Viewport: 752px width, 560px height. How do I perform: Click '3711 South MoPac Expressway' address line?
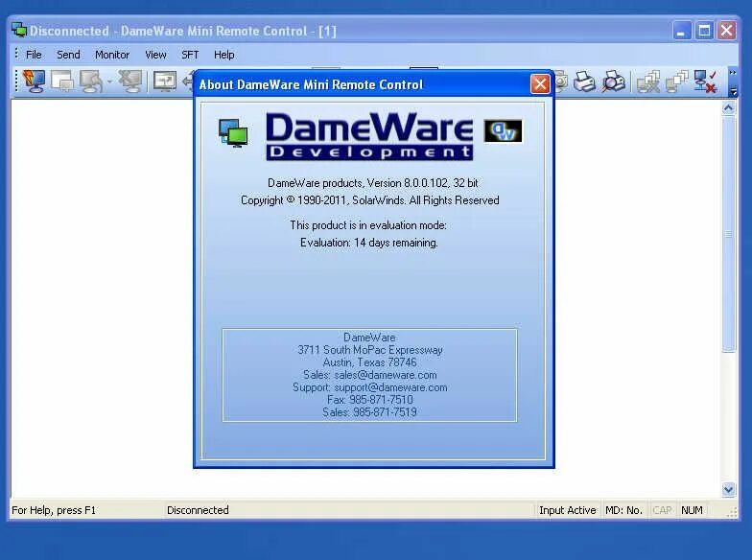coord(370,349)
